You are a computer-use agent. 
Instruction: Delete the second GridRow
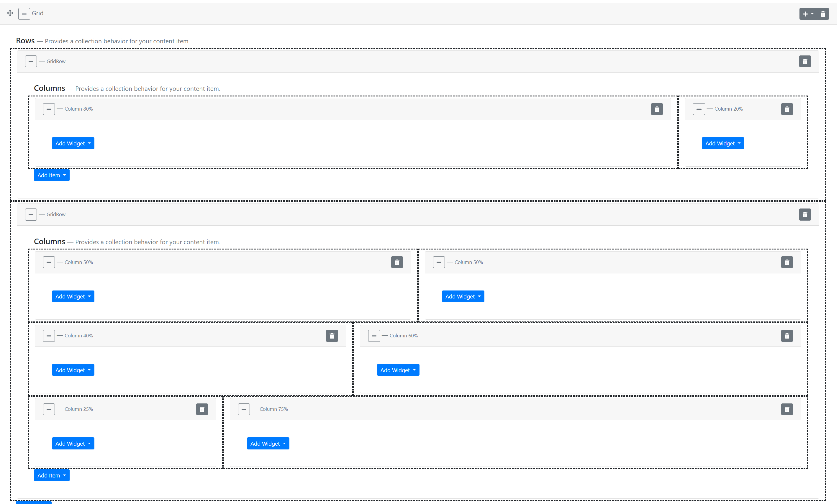pyautogui.click(x=805, y=215)
